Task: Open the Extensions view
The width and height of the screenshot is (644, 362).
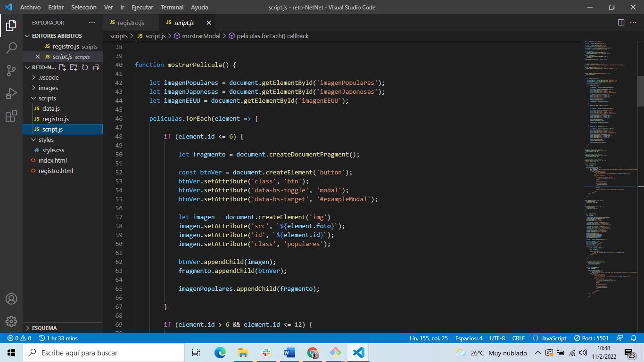Action: [11, 116]
